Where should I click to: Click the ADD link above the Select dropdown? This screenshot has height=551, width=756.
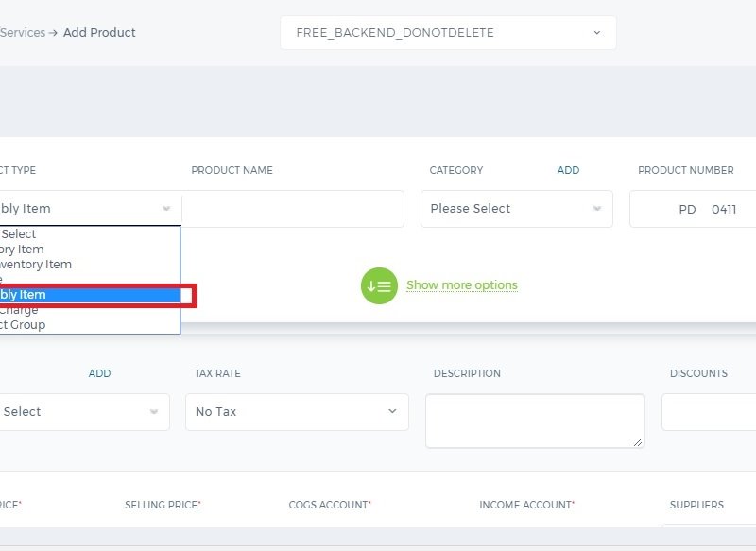[x=100, y=373]
